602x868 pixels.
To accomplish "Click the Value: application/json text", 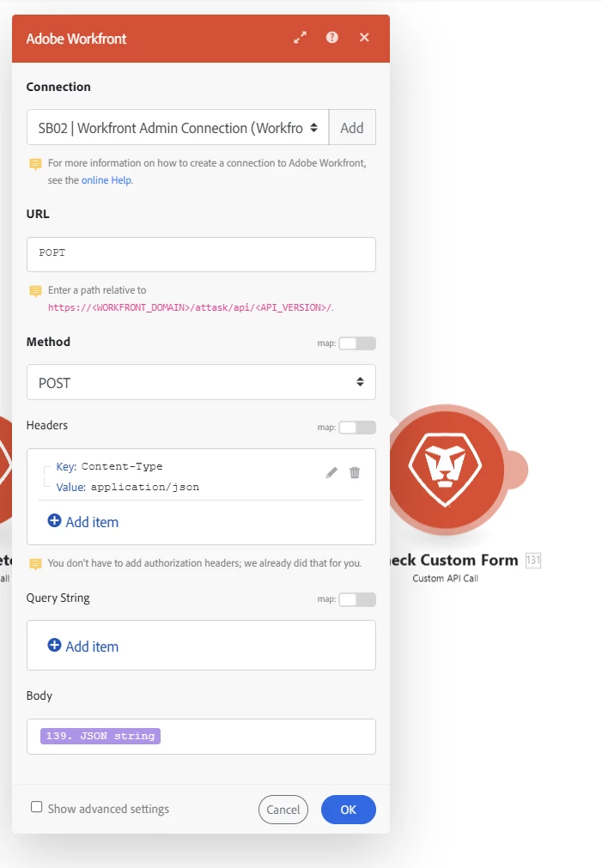I will point(127,487).
